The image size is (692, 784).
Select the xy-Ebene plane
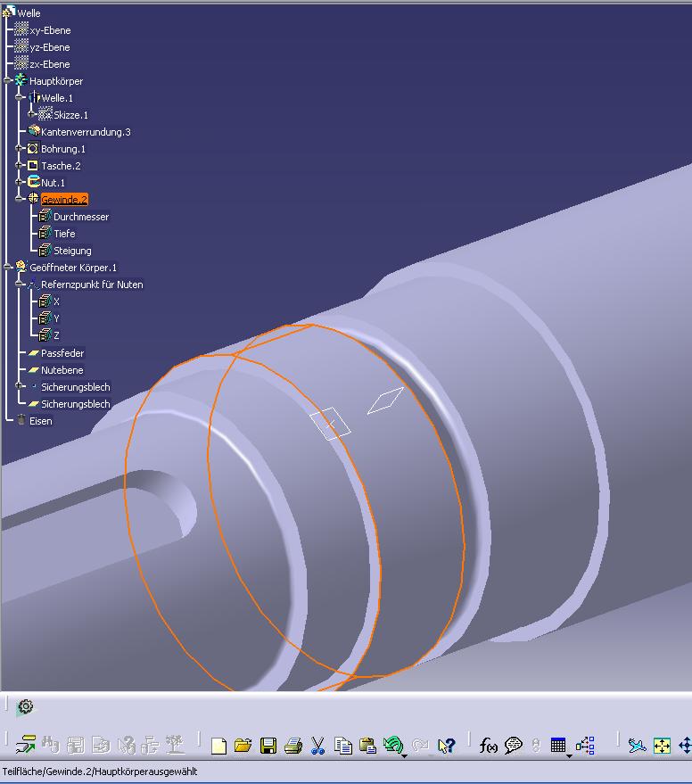tap(50, 30)
